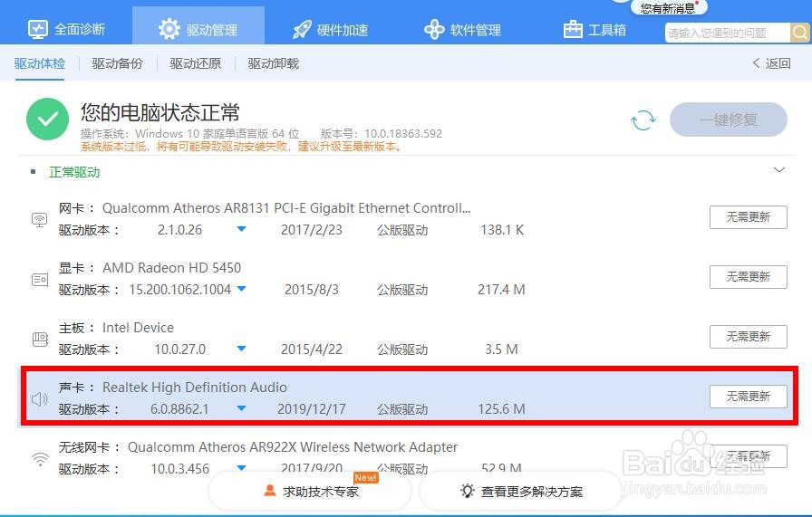812x517 pixels.
Task: Click the Intel Device name text
Action: click(138, 328)
